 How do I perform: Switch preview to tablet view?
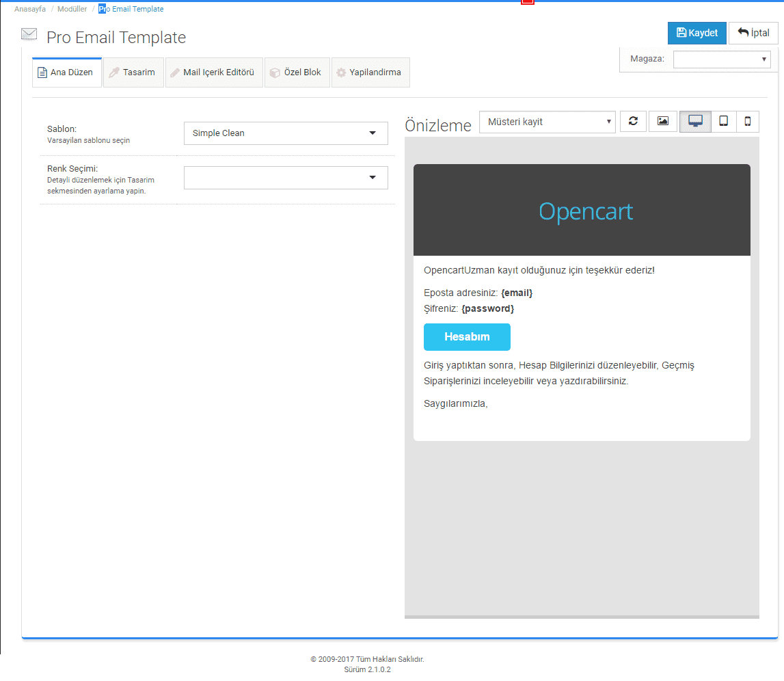(x=723, y=122)
